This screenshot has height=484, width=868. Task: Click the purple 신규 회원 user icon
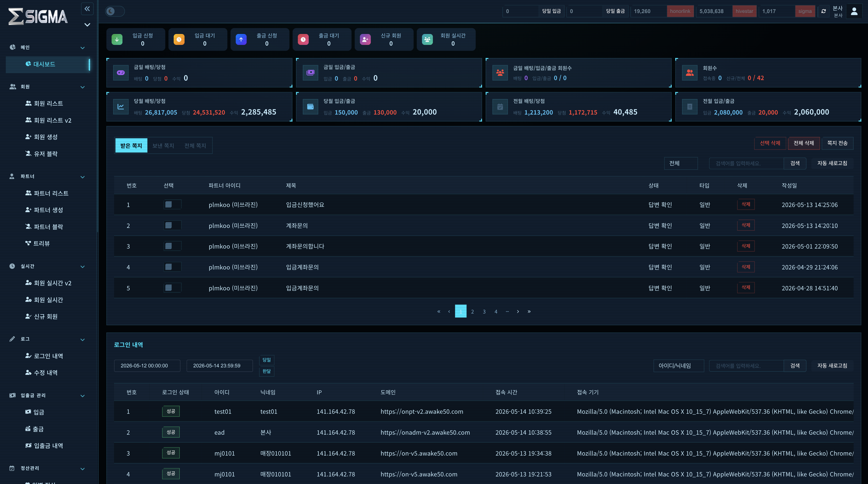(x=365, y=40)
